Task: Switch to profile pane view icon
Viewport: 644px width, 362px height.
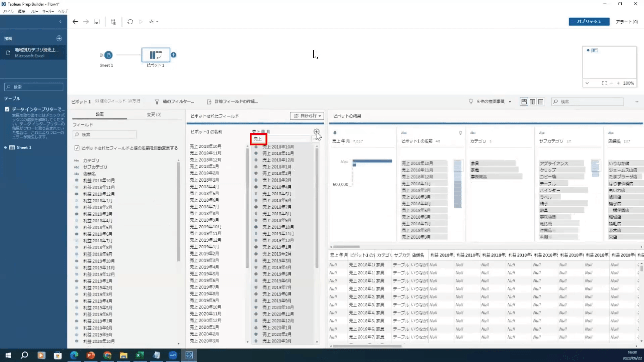Action: tap(524, 102)
